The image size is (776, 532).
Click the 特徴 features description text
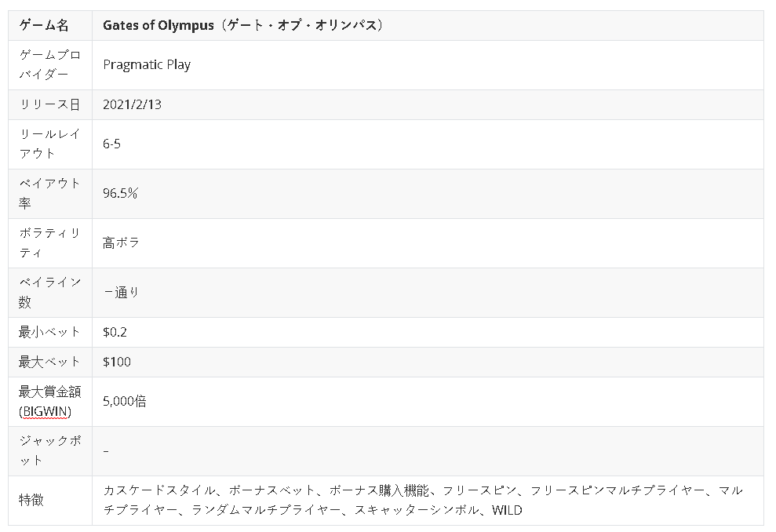point(422,500)
